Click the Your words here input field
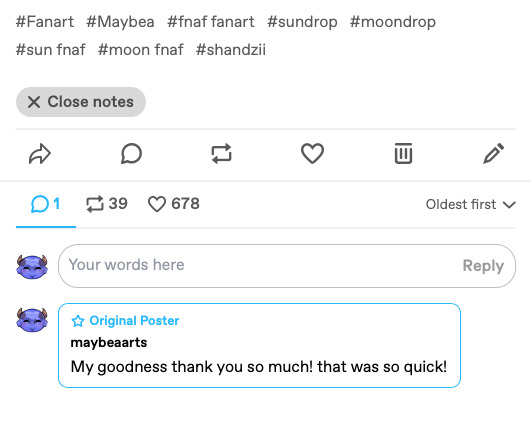Viewport: 530px width, 421px height. coord(257,266)
